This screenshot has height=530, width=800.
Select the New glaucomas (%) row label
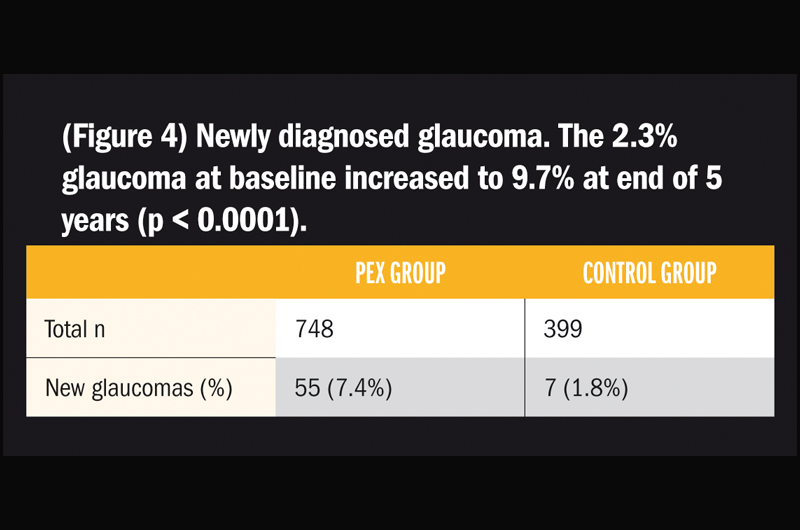139,388
